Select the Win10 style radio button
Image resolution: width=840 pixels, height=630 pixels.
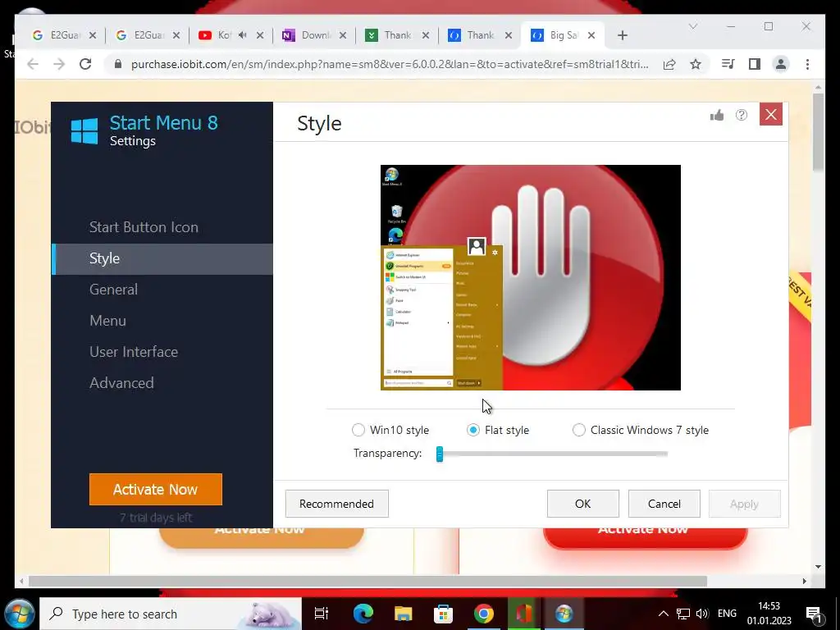[x=358, y=430]
